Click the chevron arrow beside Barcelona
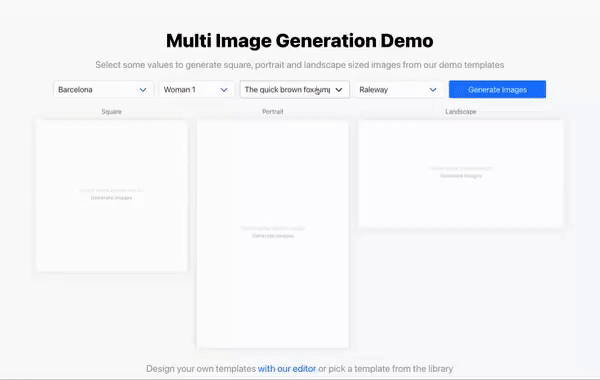Image resolution: width=600 pixels, height=380 pixels. coord(143,90)
